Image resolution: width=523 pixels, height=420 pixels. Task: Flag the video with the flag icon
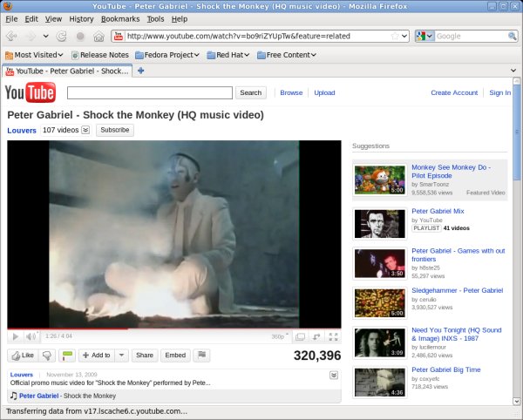(202, 356)
